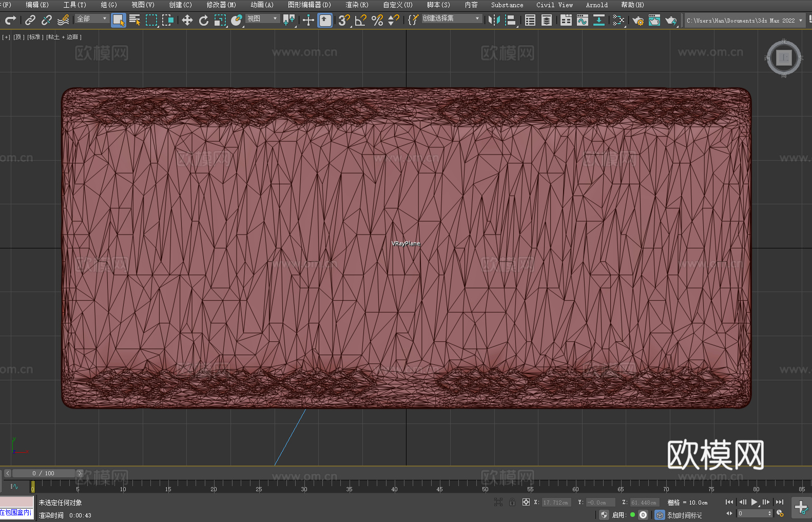Toggle Keyboard Shortcut Override button

tap(325, 20)
